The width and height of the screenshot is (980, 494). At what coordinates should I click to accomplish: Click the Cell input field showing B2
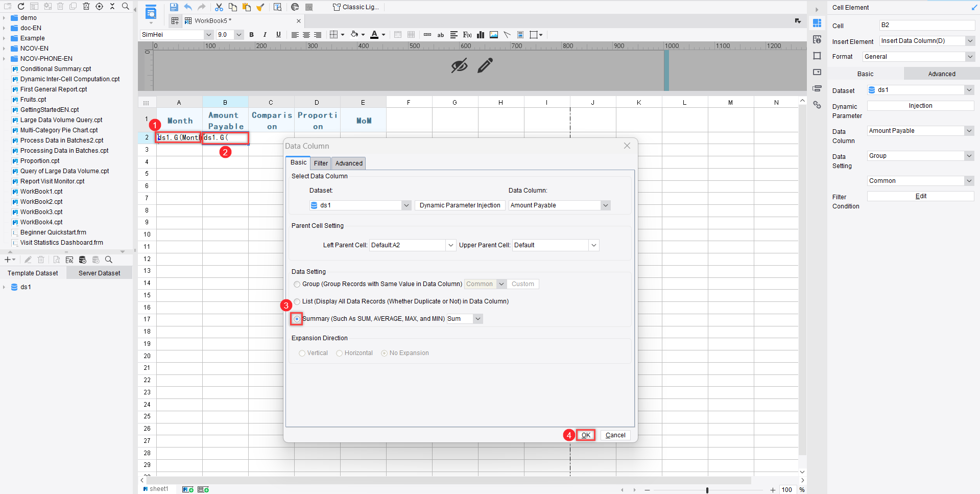tap(927, 25)
